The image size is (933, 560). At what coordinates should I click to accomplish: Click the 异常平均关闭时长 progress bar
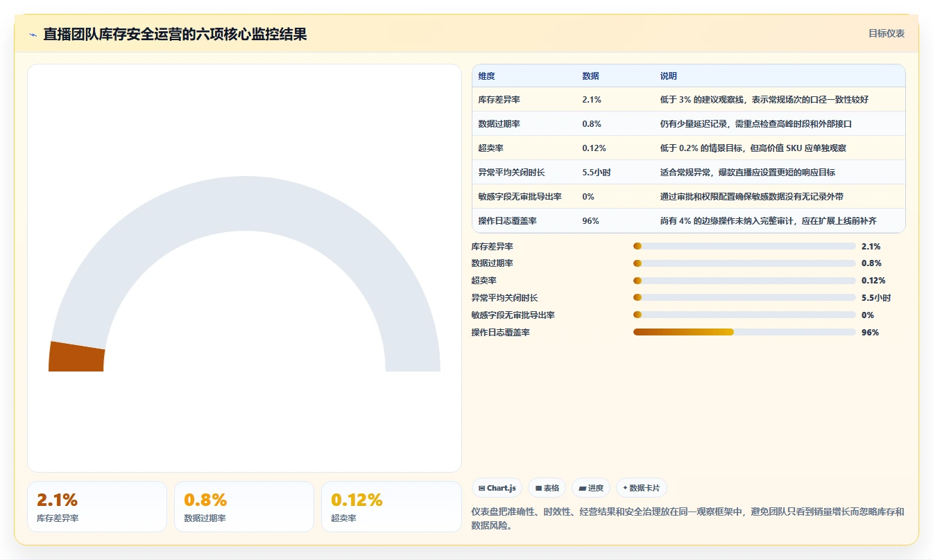744,298
